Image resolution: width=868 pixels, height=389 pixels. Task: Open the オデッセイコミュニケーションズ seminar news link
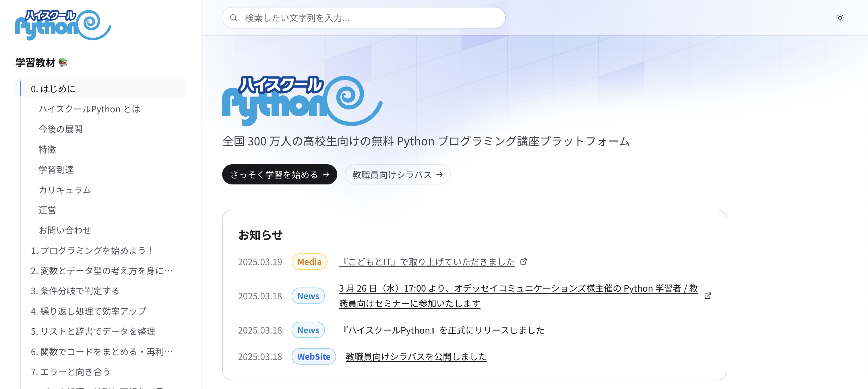pos(518,296)
